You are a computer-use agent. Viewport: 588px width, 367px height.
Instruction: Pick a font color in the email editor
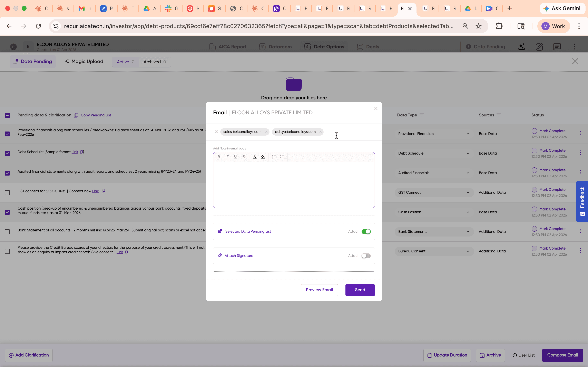click(x=254, y=157)
